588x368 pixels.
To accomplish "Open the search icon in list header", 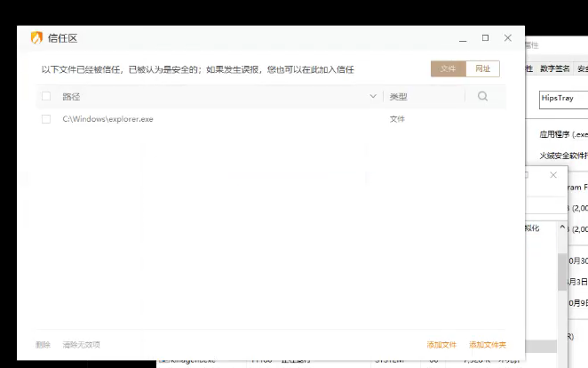I will point(482,96).
